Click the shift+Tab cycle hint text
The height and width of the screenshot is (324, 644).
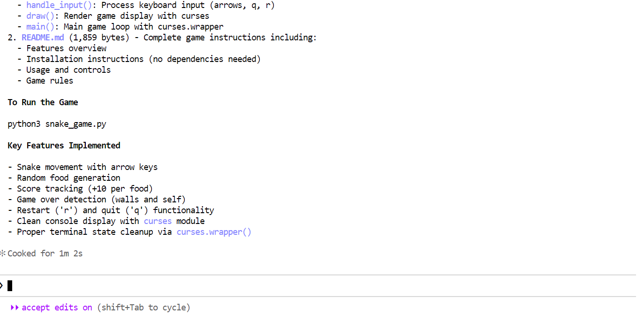pyautogui.click(x=143, y=307)
